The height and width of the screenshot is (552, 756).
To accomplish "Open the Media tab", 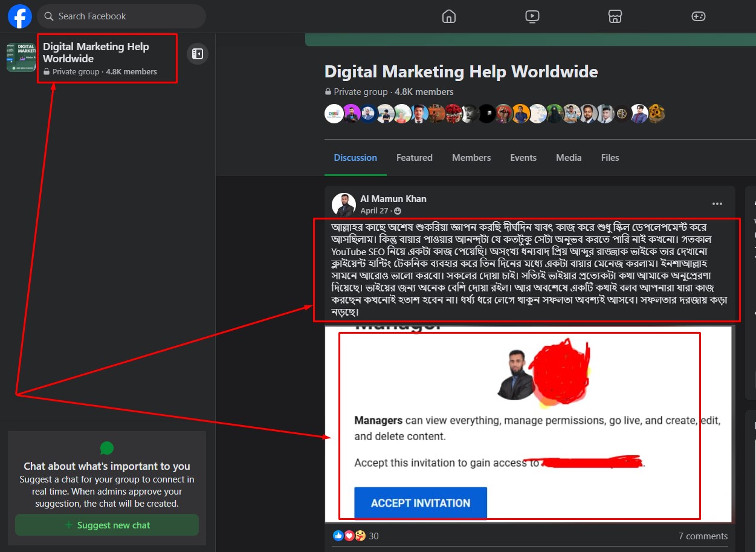I will (x=569, y=158).
